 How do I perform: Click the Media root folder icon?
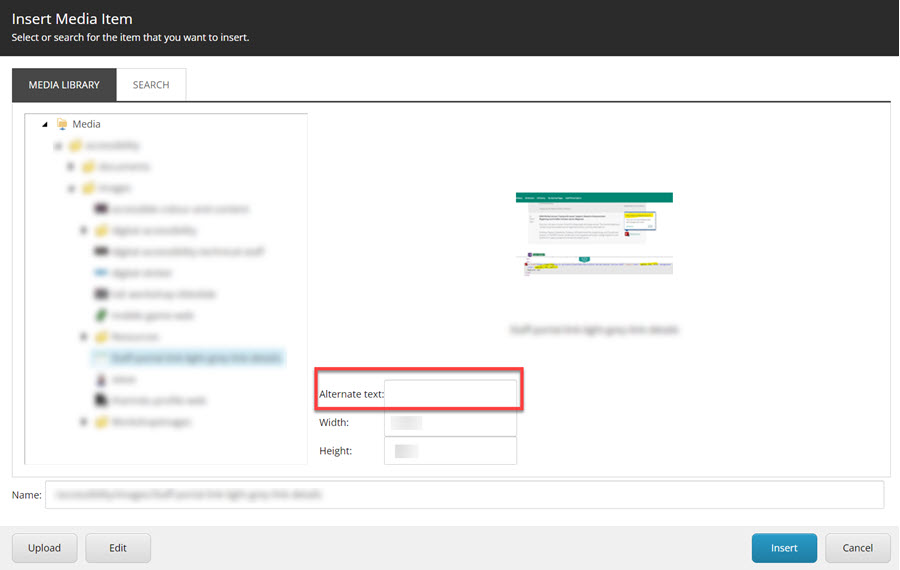pyautogui.click(x=62, y=124)
